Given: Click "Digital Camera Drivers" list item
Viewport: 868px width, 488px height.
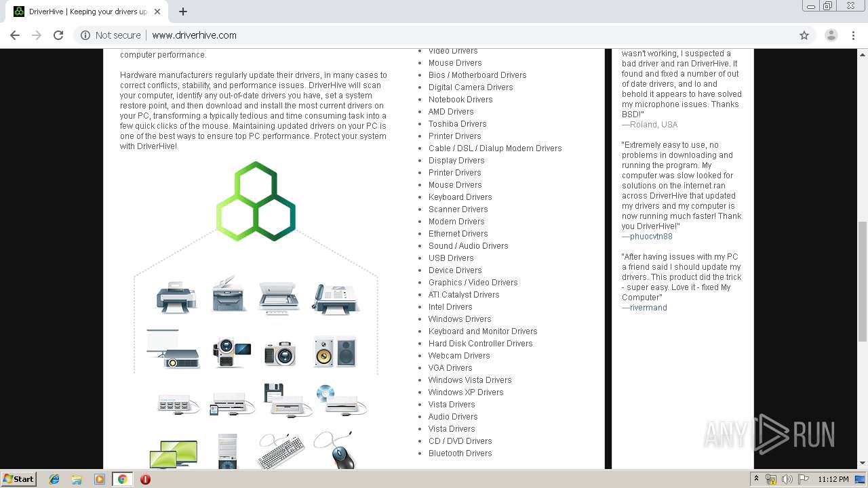Looking at the screenshot, I should coord(471,87).
